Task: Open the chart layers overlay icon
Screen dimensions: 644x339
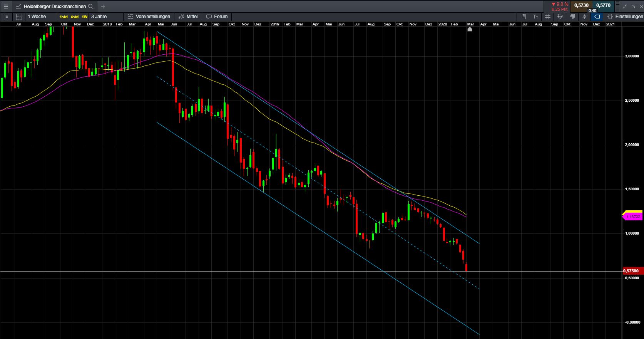Action: tap(572, 17)
